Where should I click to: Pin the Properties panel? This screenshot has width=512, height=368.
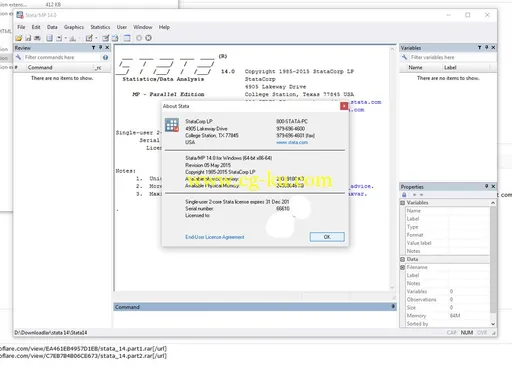coord(486,186)
